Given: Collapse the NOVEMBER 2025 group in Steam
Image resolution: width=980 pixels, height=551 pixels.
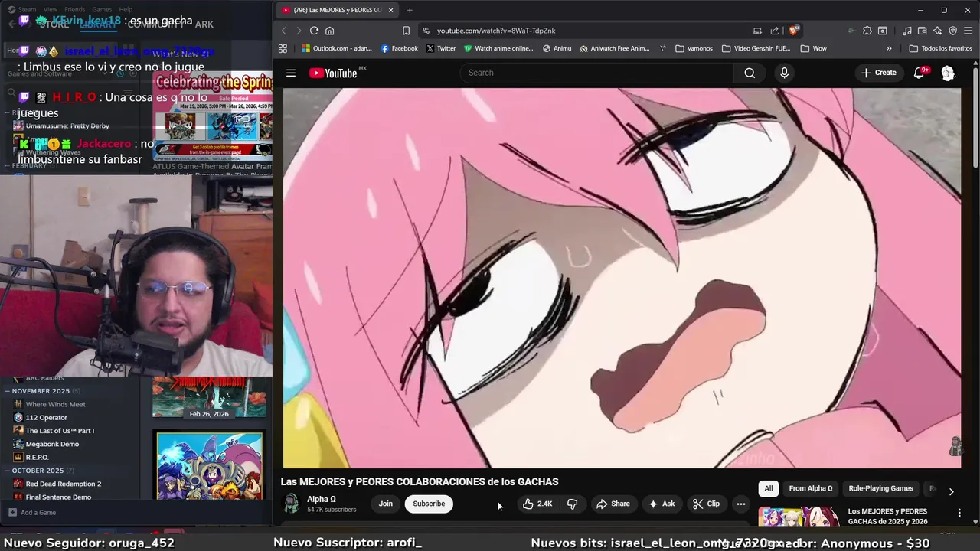Looking at the screenshot, I should click(6, 391).
